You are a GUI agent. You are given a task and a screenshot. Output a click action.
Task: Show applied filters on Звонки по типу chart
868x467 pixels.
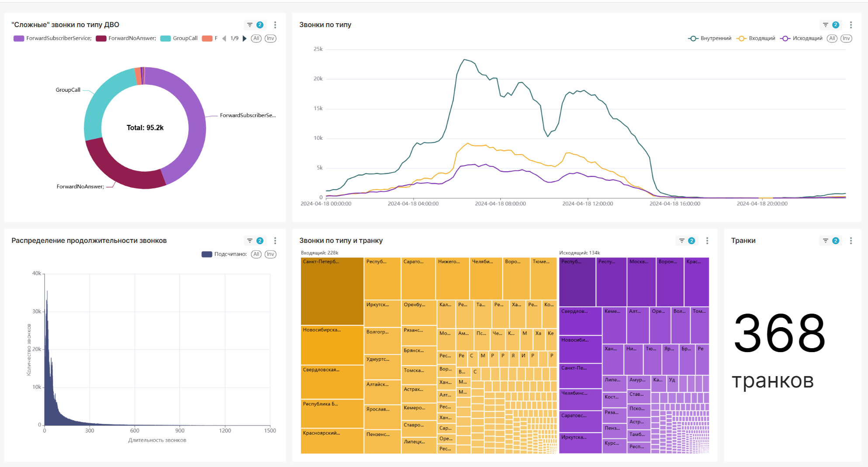(831, 25)
